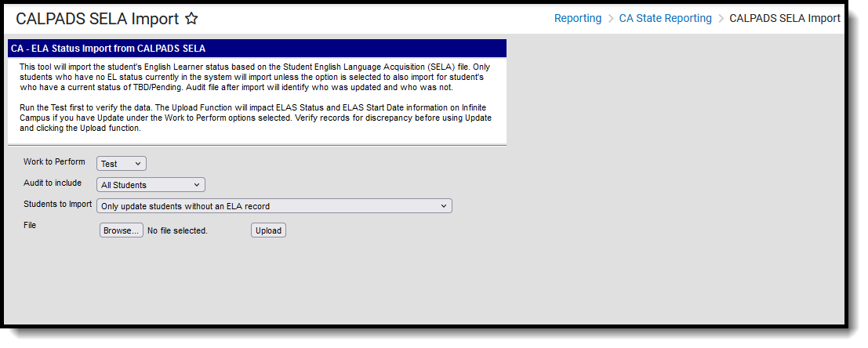Click the Upload button
The image size is (868, 348).
268,230
